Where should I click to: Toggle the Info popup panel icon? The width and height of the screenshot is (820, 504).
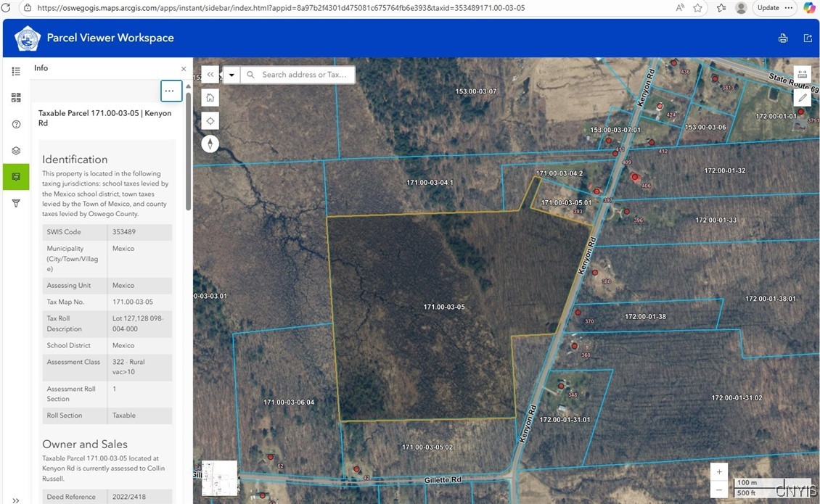tap(16, 177)
